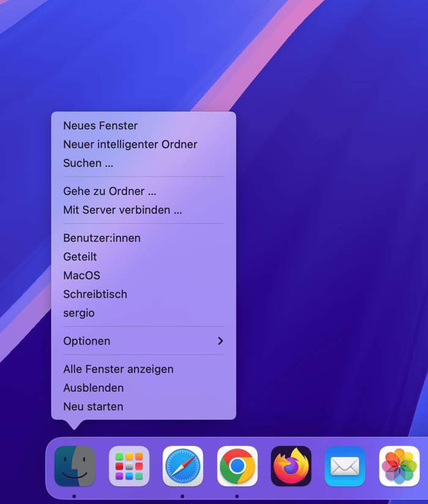Click Suchen … in the context menu
Viewport: 428px width, 504px height.
point(88,163)
